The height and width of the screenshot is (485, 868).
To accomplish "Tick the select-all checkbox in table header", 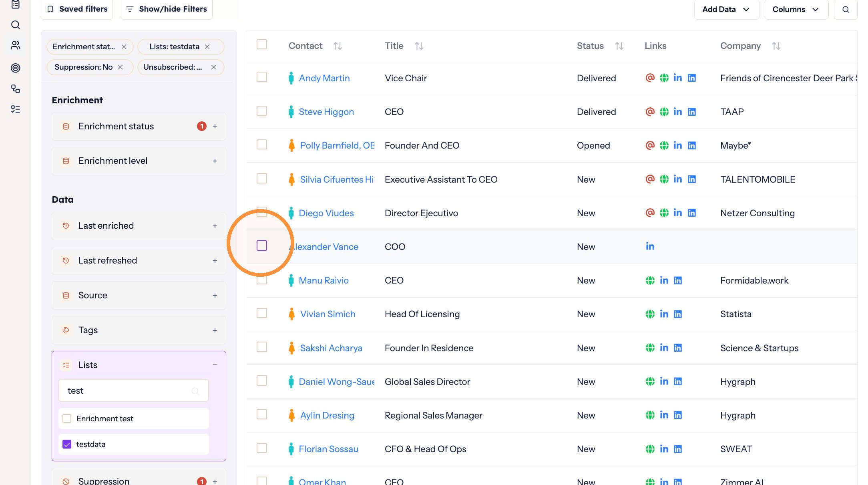I will [x=262, y=44].
